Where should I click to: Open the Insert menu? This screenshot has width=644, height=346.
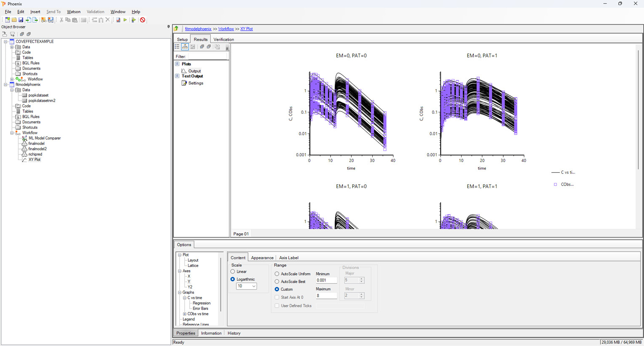tap(35, 12)
